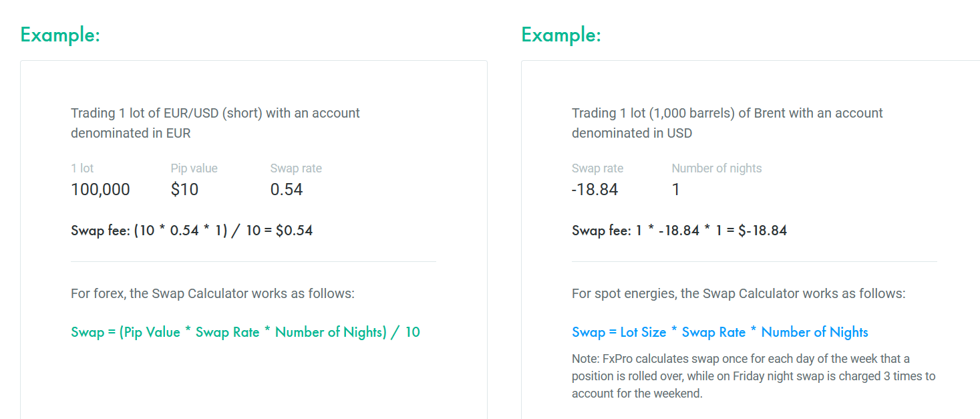Click the Pip value label

tap(194, 168)
